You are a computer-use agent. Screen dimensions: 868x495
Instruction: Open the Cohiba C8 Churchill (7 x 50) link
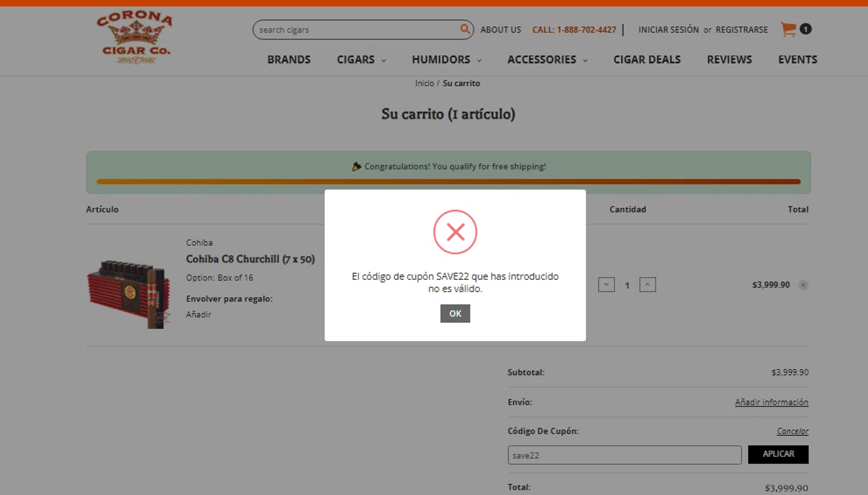pyautogui.click(x=250, y=259)
